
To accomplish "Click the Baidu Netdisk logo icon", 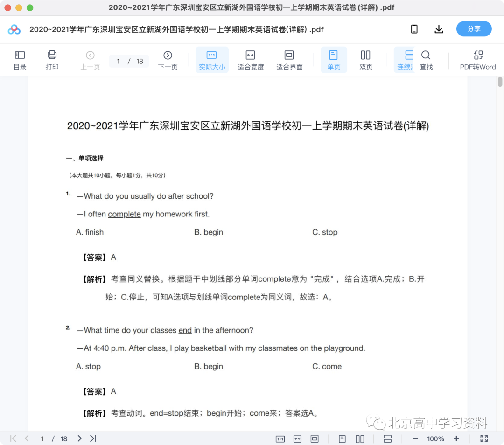I will (x=14, y=29).
